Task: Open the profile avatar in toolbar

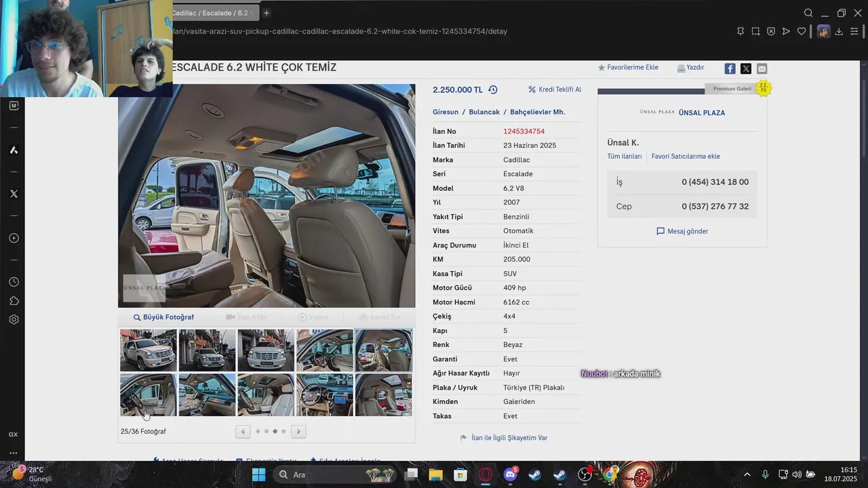Action: point(823,31)
